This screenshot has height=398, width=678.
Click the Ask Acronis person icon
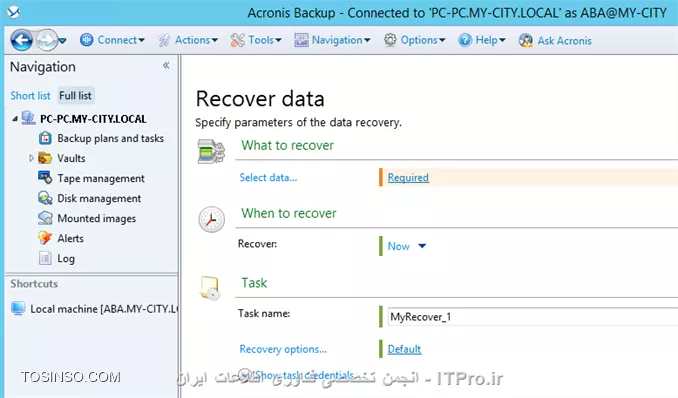click(x=525, y=40)
